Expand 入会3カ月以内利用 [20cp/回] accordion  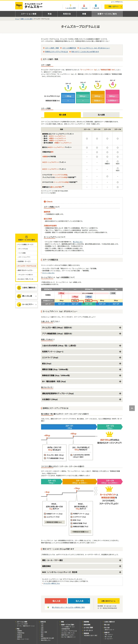coord(82,346)
